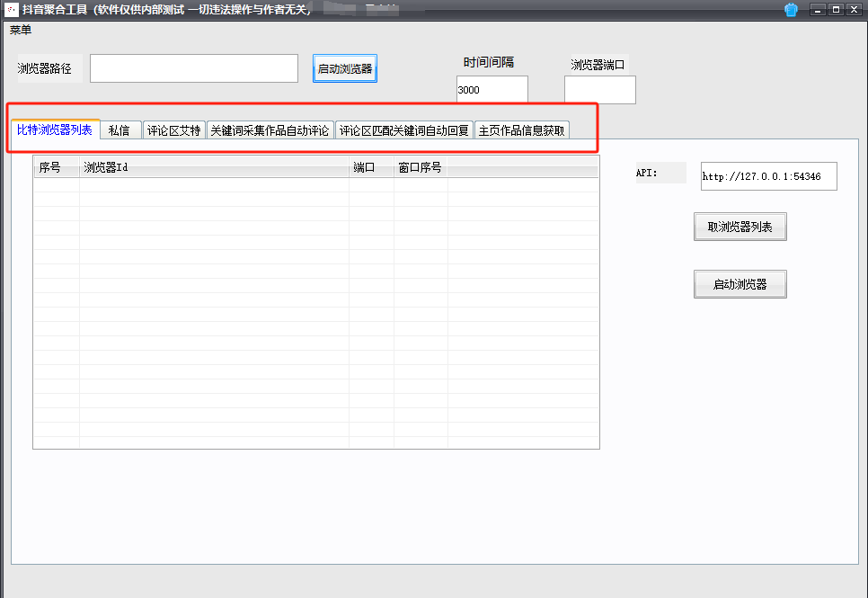Switch to the 主页作品信息获取 tab
The image size is (868, 598).
click(522, 130)
